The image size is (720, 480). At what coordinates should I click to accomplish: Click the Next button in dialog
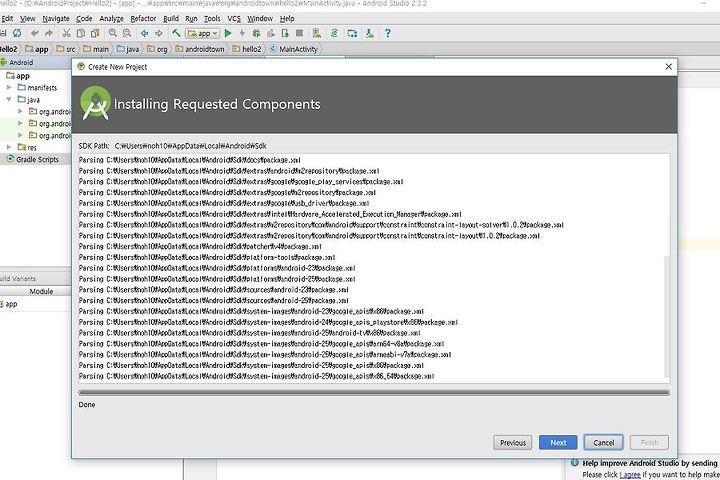click(558, 443)
